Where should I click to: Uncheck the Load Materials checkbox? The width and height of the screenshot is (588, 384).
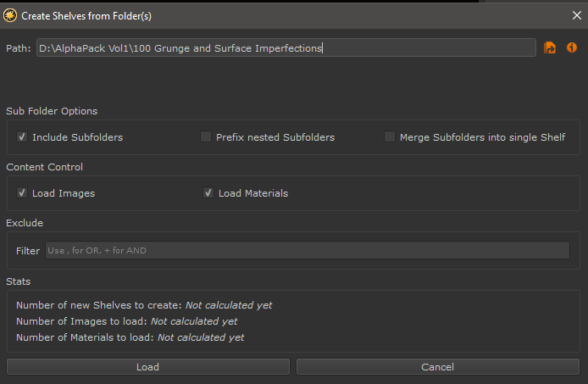point(208,193)
